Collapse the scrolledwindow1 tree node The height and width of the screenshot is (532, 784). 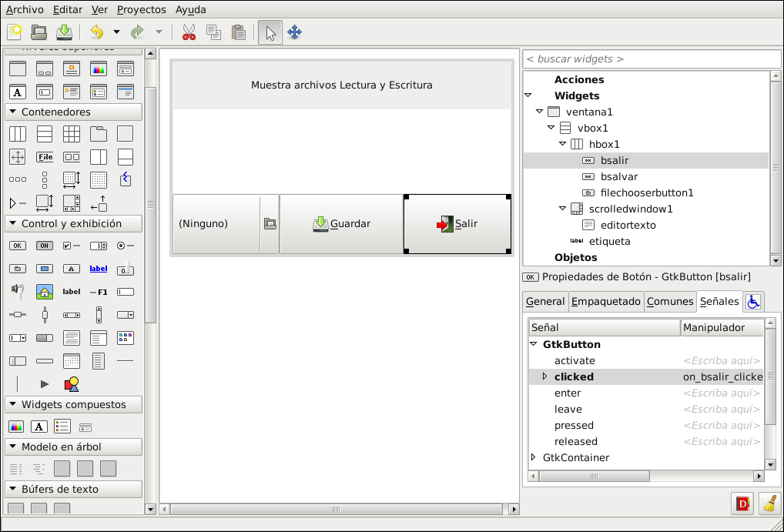tap(563, 208)
